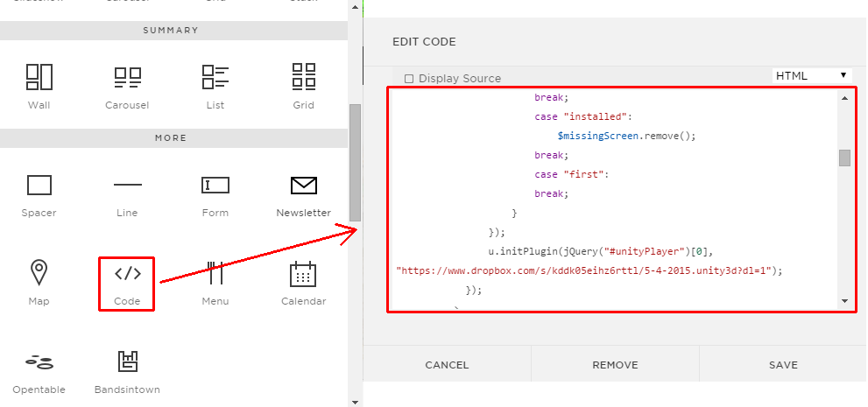This screenshot has height=407, width=868.
Task: Click the EDIT CODE dialog title
Action: (424, 41)
